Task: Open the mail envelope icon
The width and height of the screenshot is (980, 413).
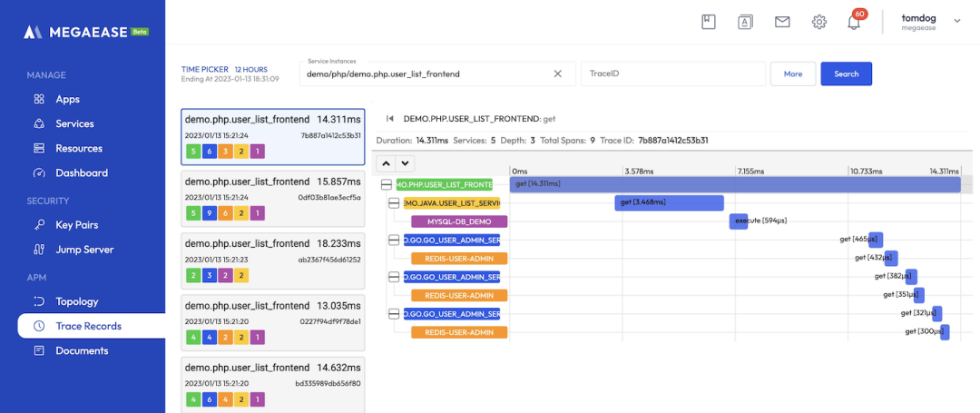Action: [x=782, y=22]
